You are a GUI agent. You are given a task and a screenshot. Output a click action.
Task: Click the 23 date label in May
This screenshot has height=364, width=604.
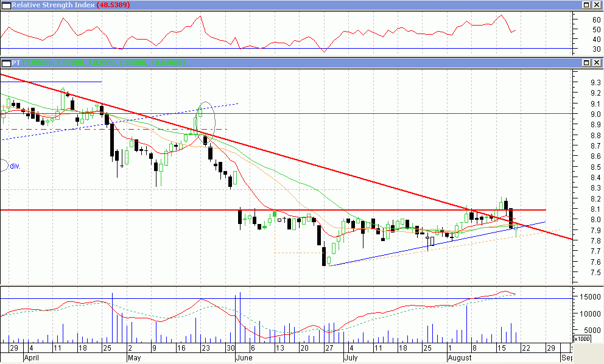[206, 348]
